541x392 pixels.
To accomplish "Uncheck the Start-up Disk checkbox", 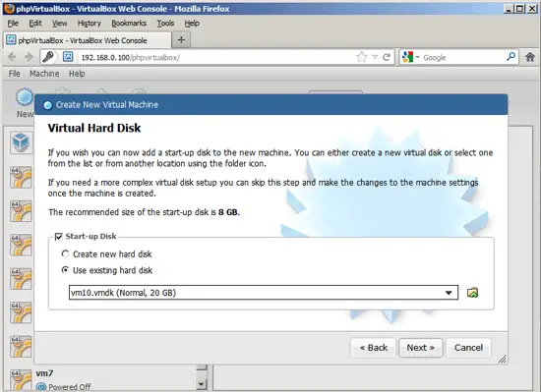I will (x=59, y=237).
